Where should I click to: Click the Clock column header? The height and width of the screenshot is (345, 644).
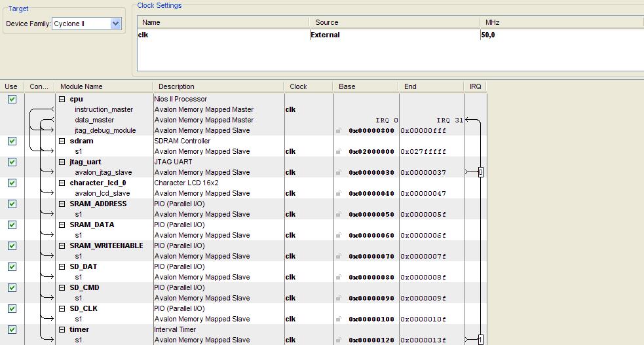tap(308, 86)
